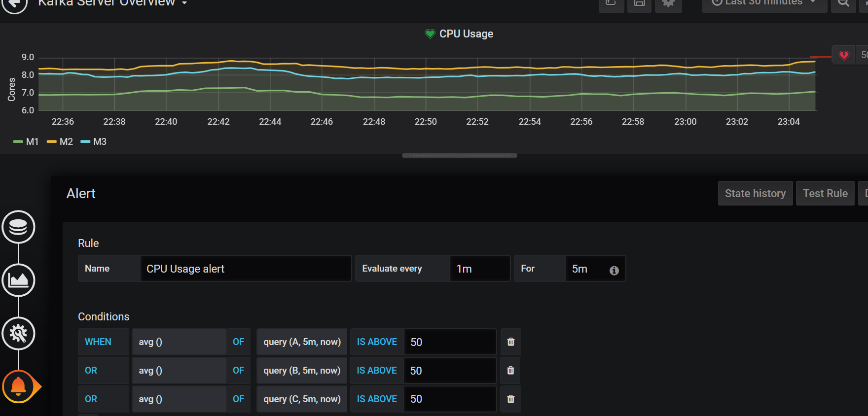Open the Last 30 minutes time picker
This screenshot has width=868, height=416.
[x=764, y=3]
